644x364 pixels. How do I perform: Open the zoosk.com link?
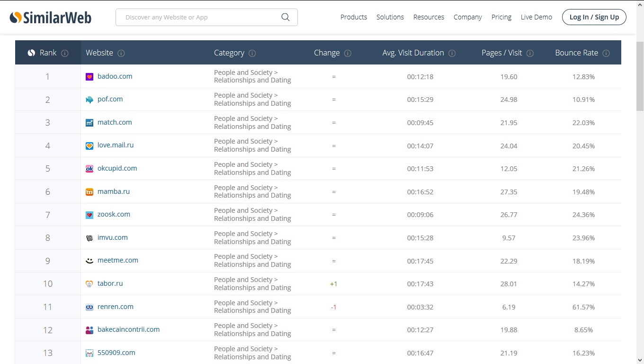pos(114,214)
